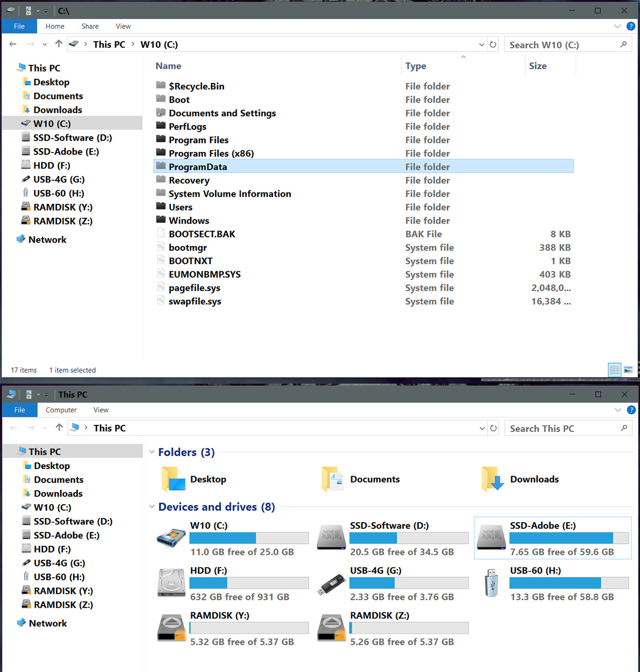The height and width of the screenshot is (672, 640).
Task: Click the up arrow in This PC window
Action: [59, 428]
